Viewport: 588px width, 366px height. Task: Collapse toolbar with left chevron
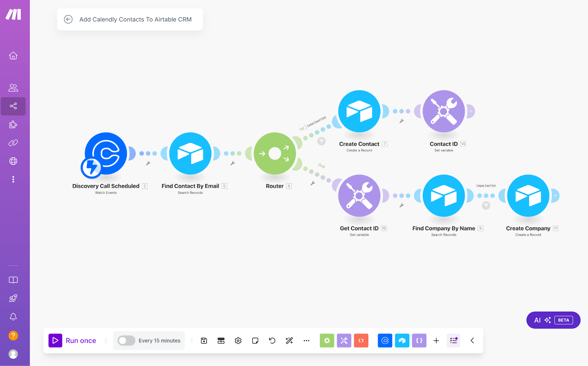472,341
